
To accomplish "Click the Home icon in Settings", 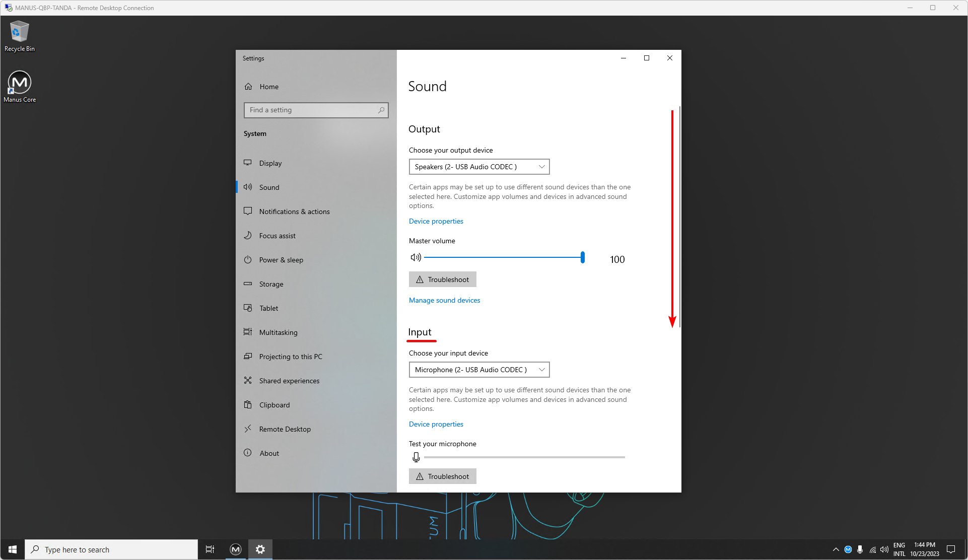I will click(248, 87).
